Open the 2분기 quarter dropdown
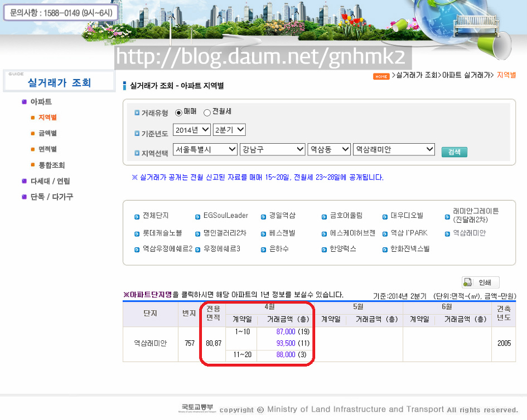 229,130
